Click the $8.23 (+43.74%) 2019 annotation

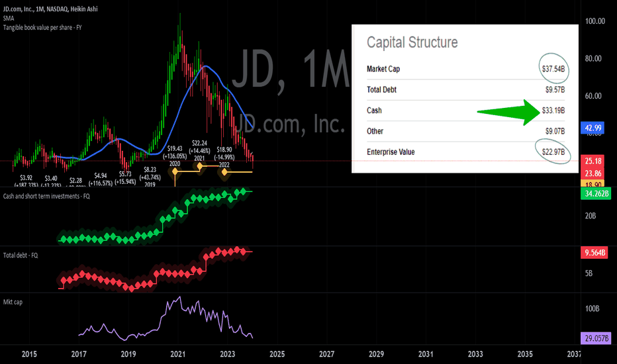[150, 177]
